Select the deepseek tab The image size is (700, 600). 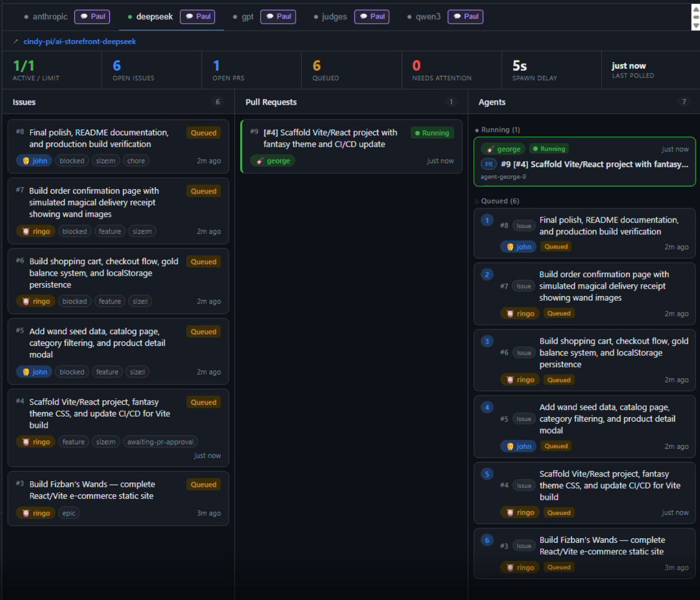(150, 16)
